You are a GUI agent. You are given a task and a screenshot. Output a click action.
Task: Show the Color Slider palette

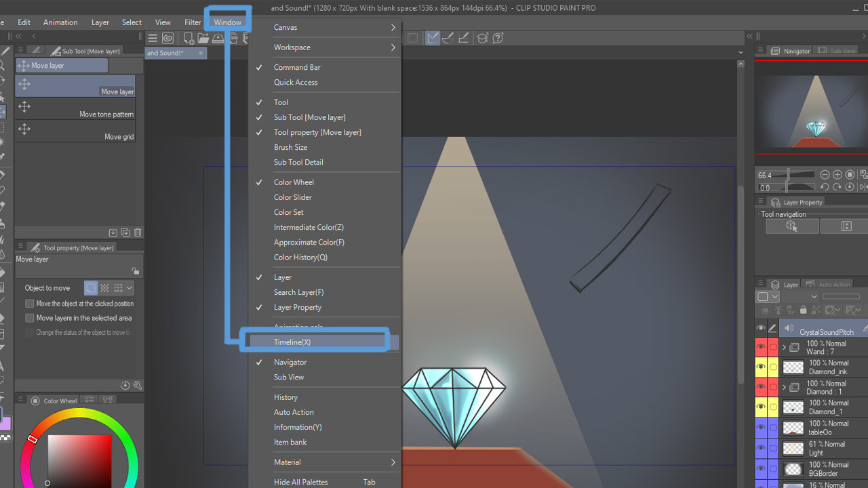pos(324,197)
